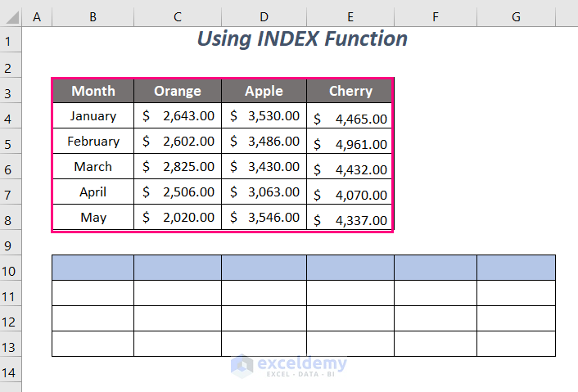Click the Cherry value $4,465.00
Viewport: 578px width, 392px height.
(x=350, y=118)
